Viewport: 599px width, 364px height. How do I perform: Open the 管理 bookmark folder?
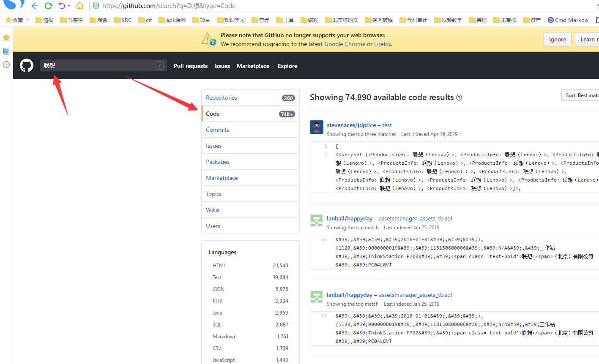(260, 20)
